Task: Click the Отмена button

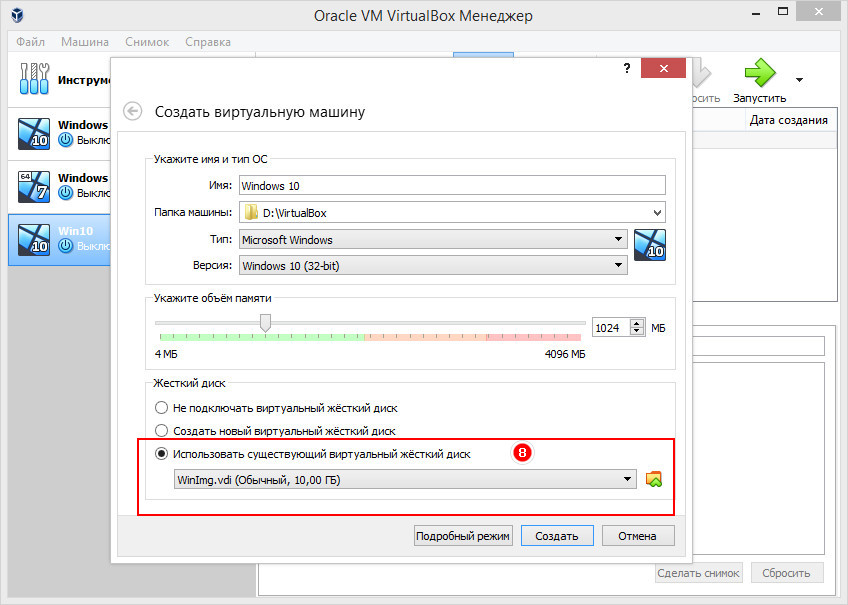Action: 638,536
